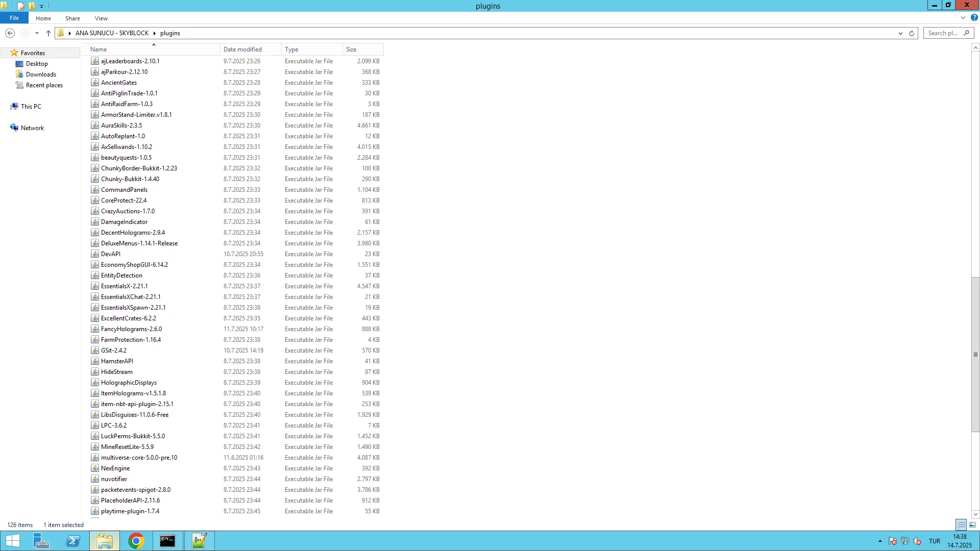Show hidden system tray icons
Image resolution: width=980 pixels, height=551 pixels.
pyautogui.click(x=880, y=541)
